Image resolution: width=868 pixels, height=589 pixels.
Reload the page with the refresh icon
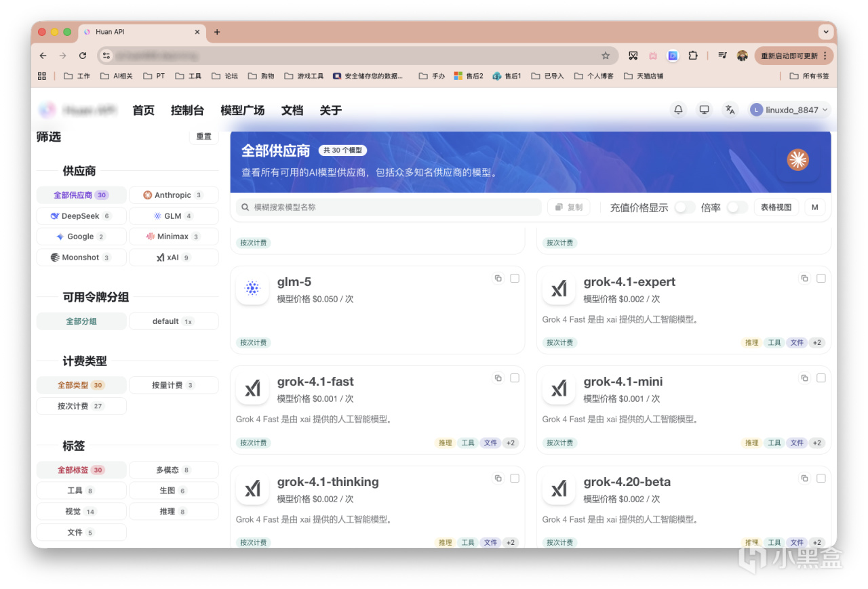(83, 56)
